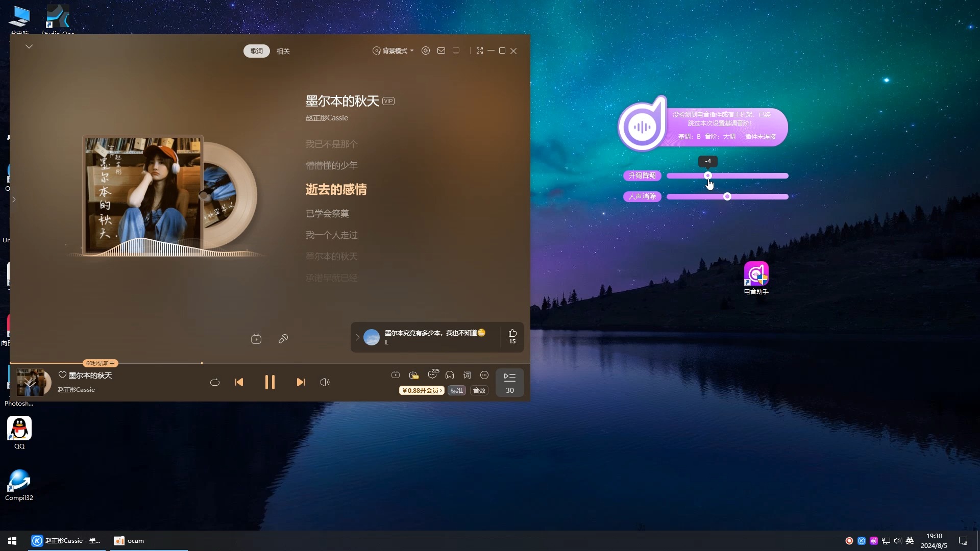980x551 pixels.
Task: Click ¥0.88开会员 membership button
Action: [x=420, y=390]
